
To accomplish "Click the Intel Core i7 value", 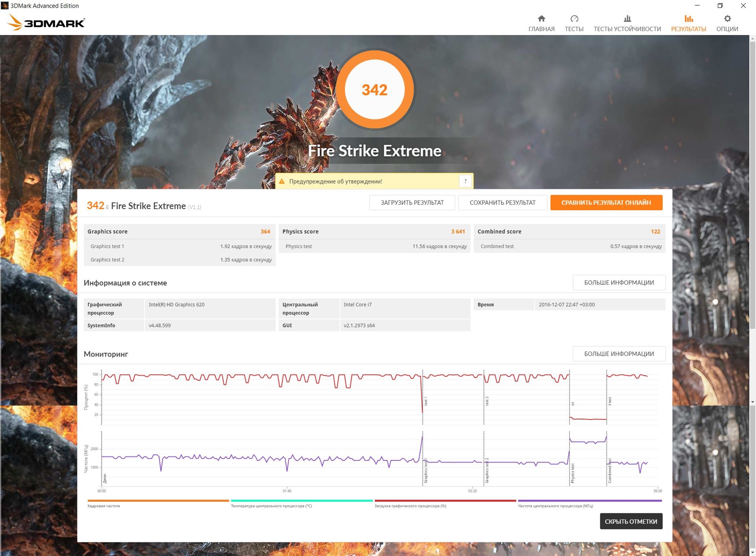I will pos(358,304).
